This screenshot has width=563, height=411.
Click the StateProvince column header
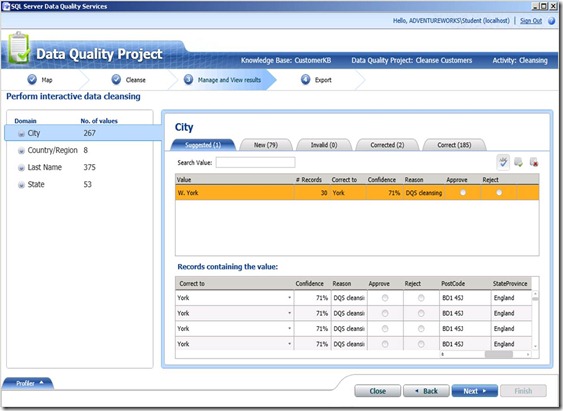(x=510, y=284)
